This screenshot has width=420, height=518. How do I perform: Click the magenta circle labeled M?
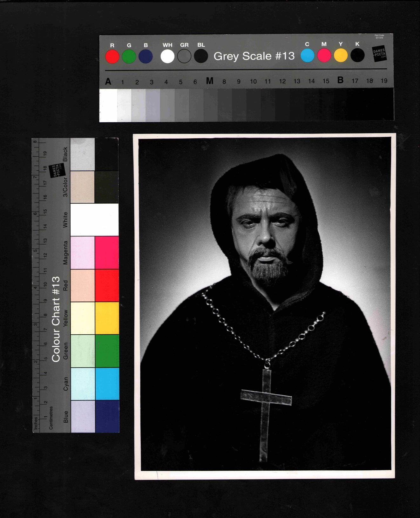coord(324,56)
